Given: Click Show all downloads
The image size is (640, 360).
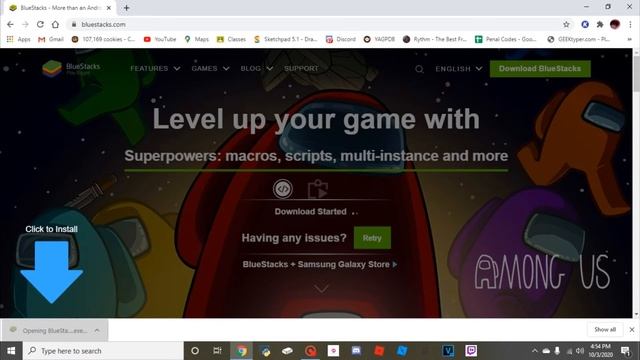Looking at the screenshot, I should 605,329.
